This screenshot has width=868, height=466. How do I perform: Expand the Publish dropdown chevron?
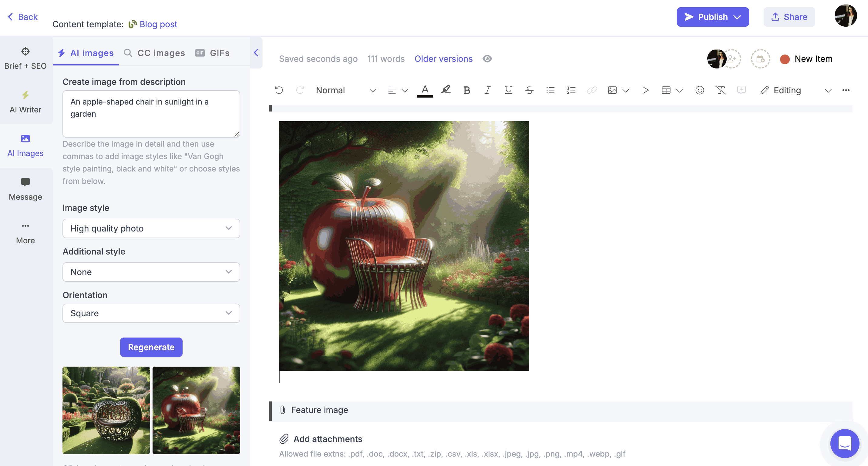pyautogui.click(x=737, y=17)
